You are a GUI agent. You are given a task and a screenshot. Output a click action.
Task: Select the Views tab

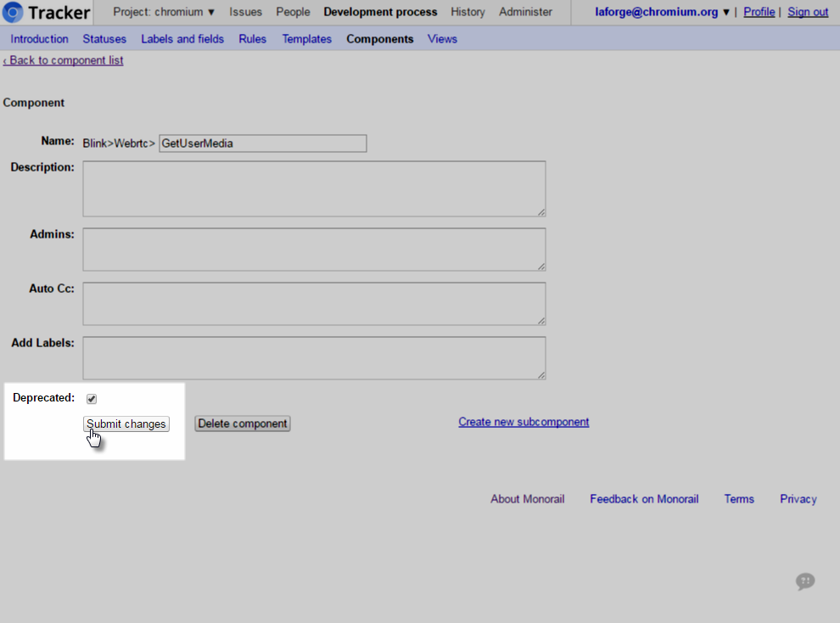[442, 39]
